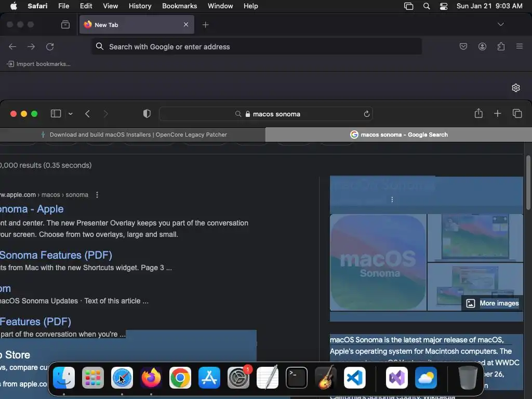
Task: Open Safari privacy report shield icon
Action: tap(147, 114)
